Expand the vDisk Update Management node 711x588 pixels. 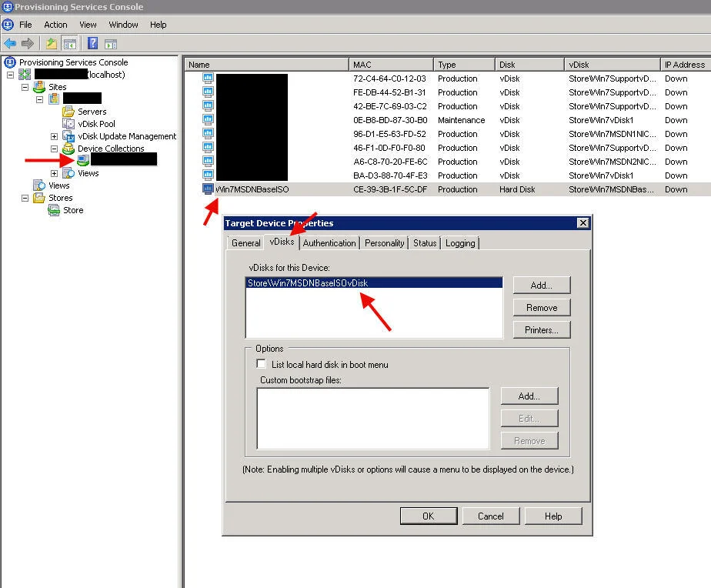click(x=54, y=136)
